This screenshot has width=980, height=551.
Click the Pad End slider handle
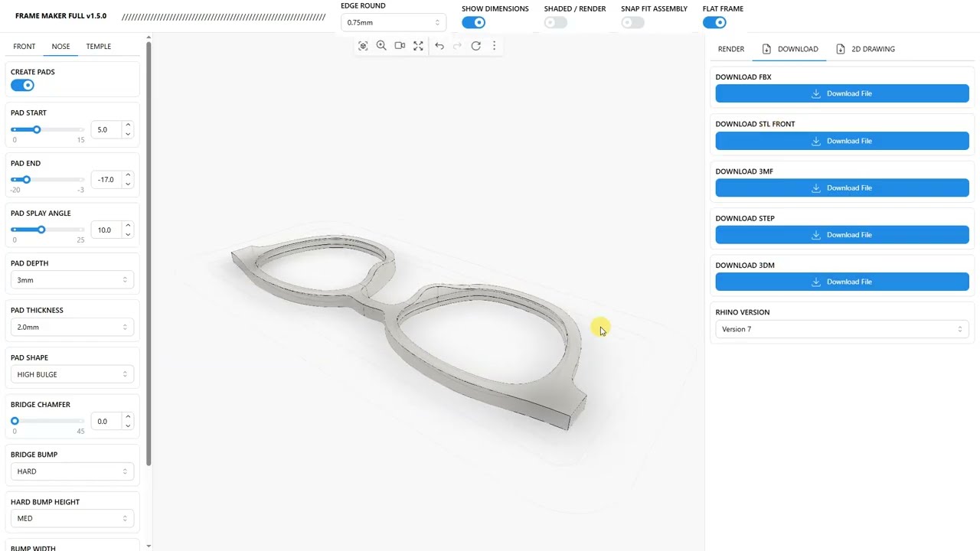(x=26, y=180)
